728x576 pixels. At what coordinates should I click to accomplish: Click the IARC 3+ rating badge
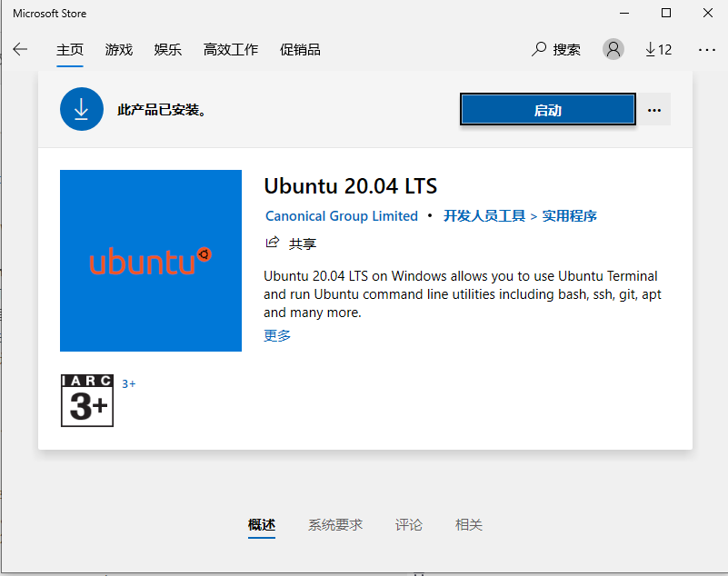(87, 401)
